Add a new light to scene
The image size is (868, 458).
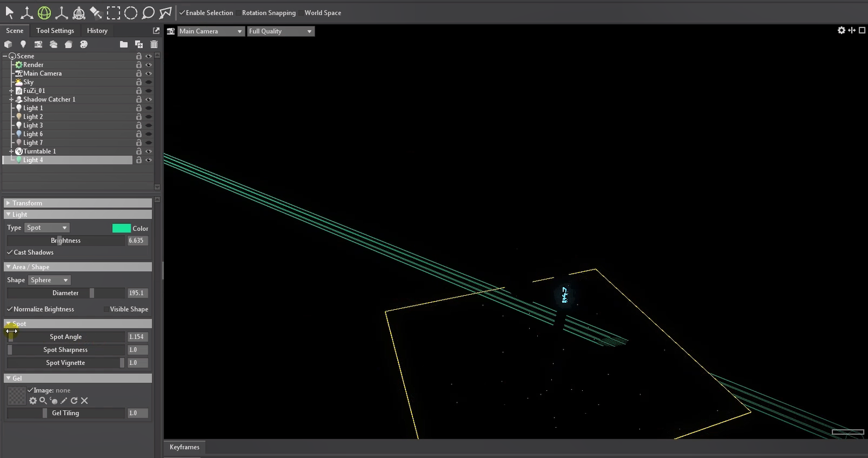(23, 44)
